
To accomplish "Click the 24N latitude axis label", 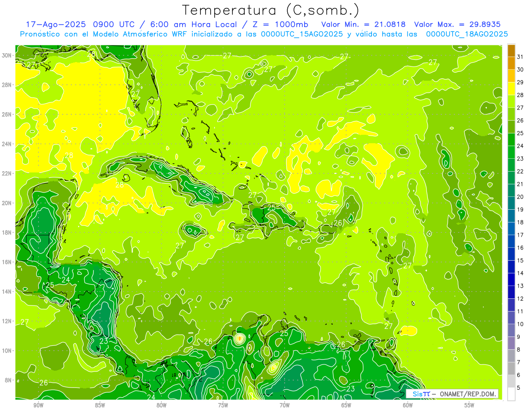I will tap(7, 144).
